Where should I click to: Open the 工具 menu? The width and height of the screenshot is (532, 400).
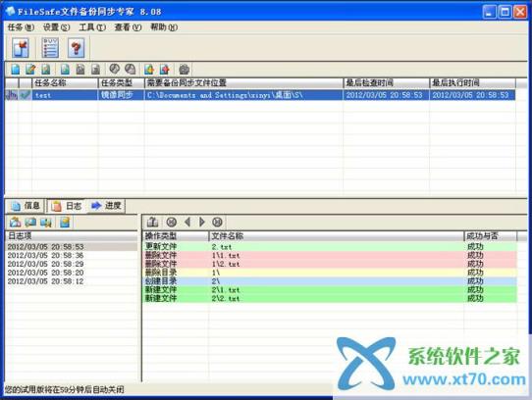click(92, 27)
